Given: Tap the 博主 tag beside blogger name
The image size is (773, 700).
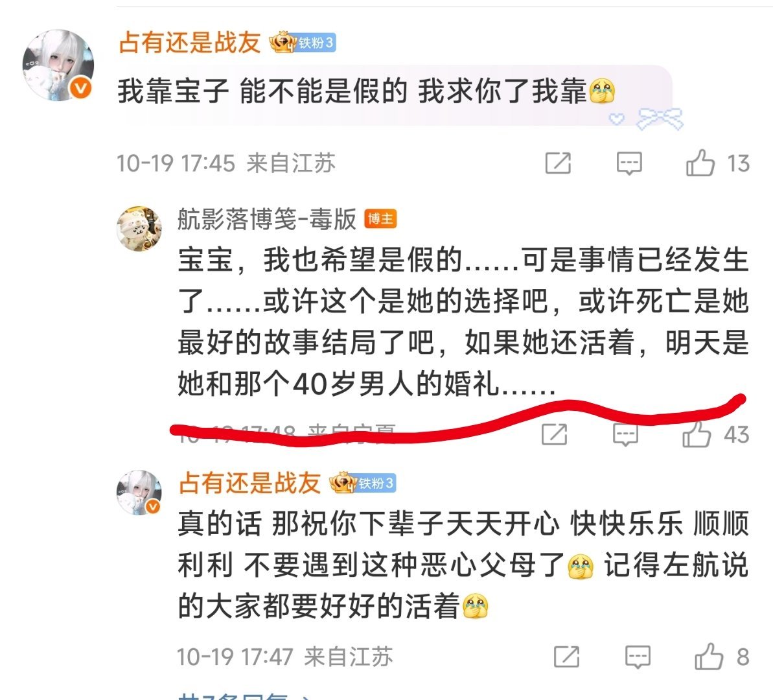Looking at the screenshot, I should pyautogui.click(x=380, y=219).
